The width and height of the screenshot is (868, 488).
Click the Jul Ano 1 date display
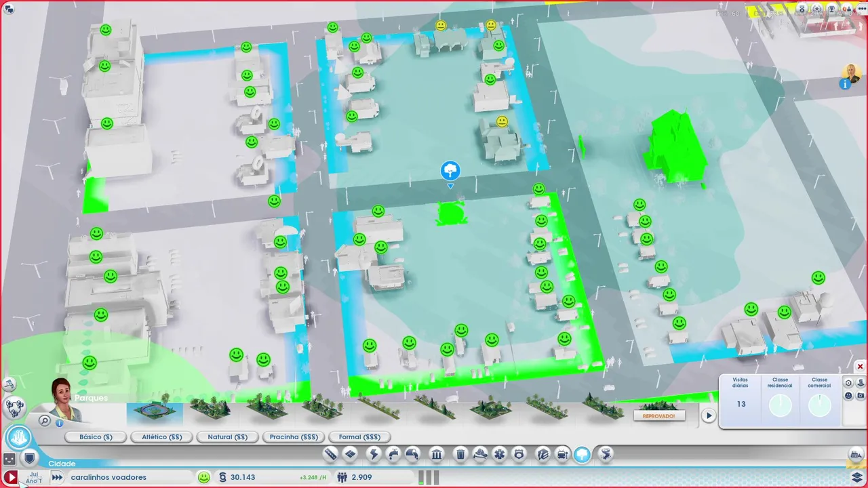(x=33, y=478)
